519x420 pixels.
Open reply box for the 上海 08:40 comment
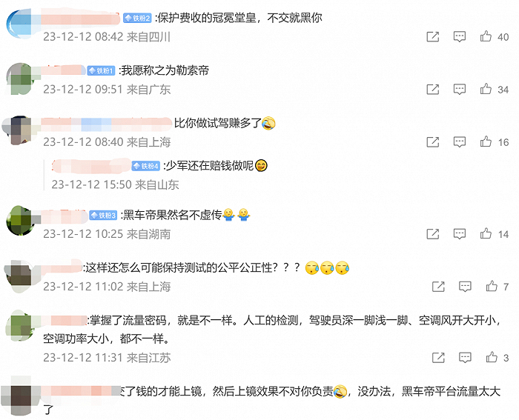point(460,142)
